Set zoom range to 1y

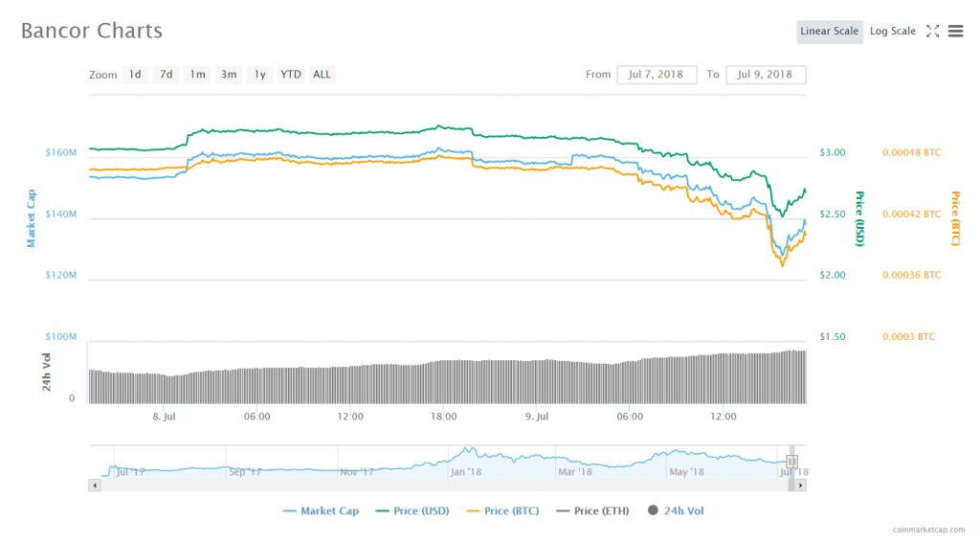click(x=260, y=75)
